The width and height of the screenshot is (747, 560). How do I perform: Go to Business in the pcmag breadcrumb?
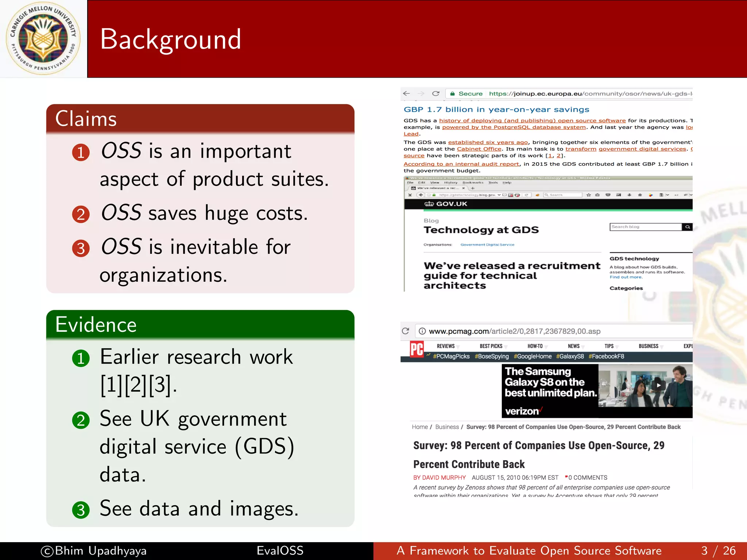[x=447, y=427]
